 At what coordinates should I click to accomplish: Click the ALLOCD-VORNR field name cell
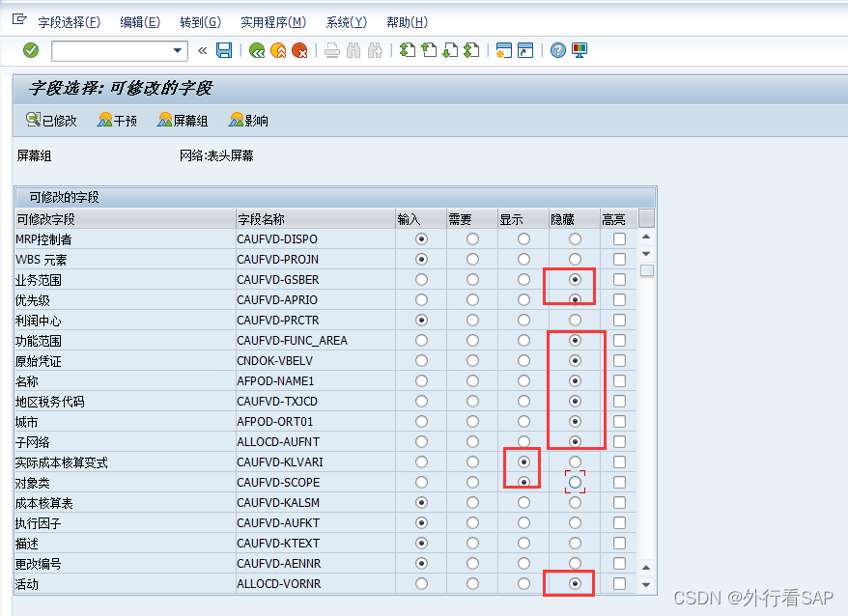coord(315,584)
